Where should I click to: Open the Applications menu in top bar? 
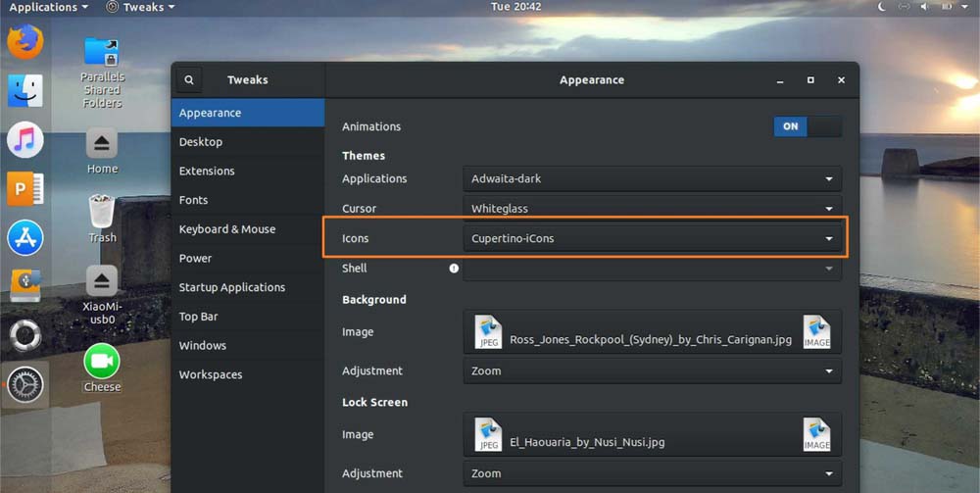48,7
